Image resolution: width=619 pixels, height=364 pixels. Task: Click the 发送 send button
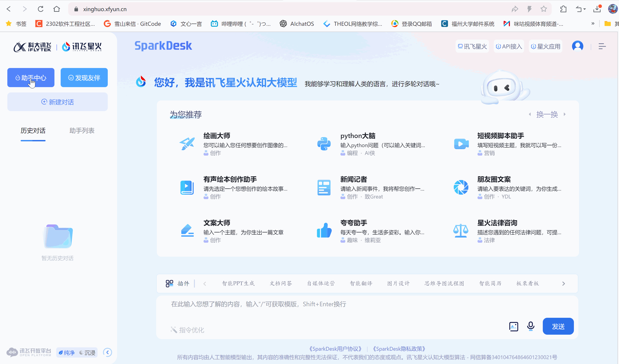(558, 326)
